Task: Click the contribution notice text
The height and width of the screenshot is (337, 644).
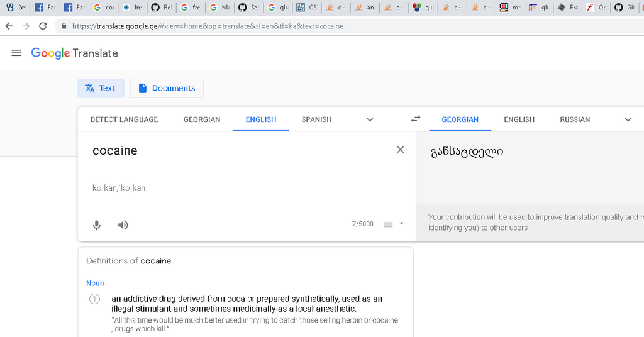Action: (536, 223)
